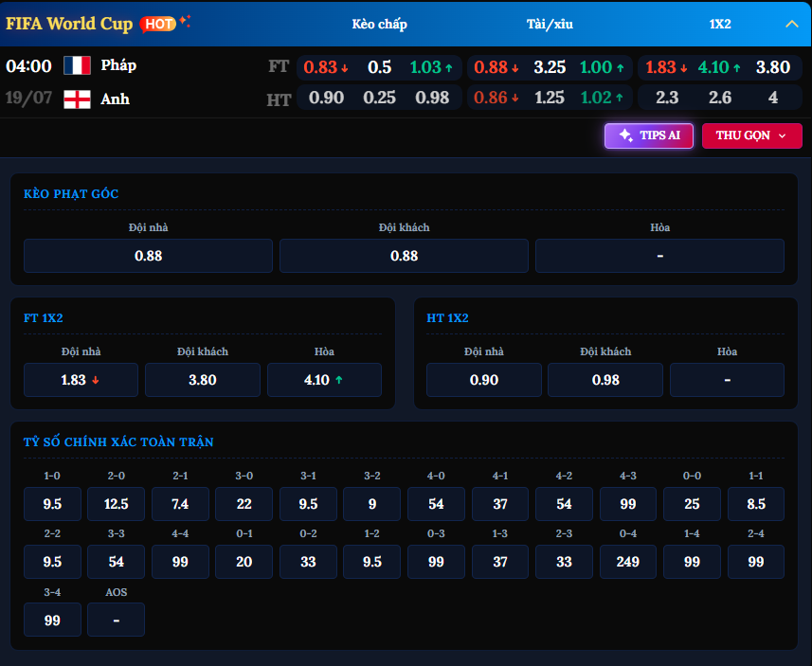Select the Tài/xiu column header

tap(550, 25)
